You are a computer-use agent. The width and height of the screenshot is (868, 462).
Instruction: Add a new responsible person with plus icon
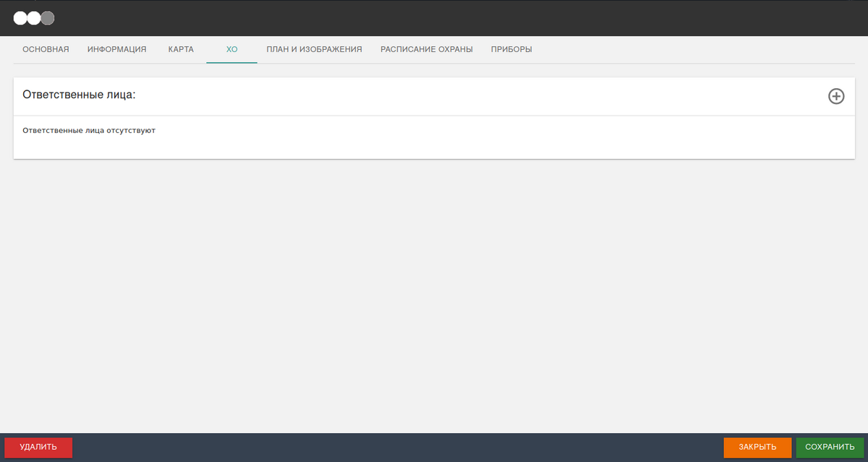click(835, 96)
